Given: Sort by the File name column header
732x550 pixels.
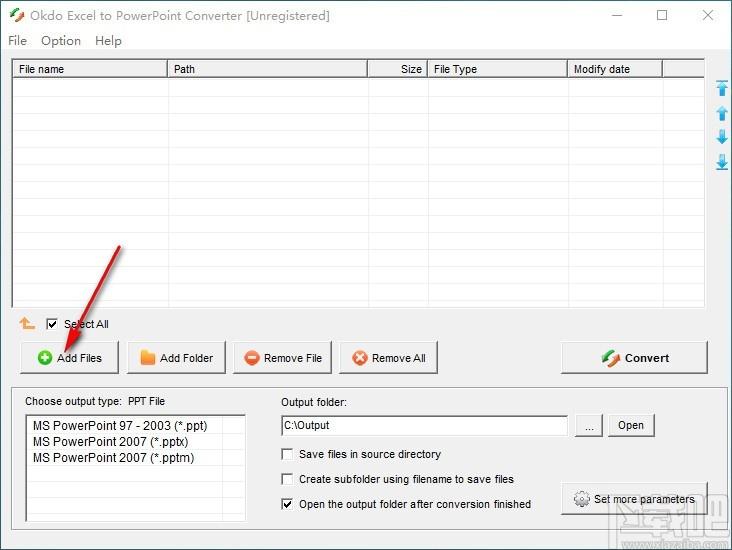Looking at the screenshot, I should [x=90, y=69].
